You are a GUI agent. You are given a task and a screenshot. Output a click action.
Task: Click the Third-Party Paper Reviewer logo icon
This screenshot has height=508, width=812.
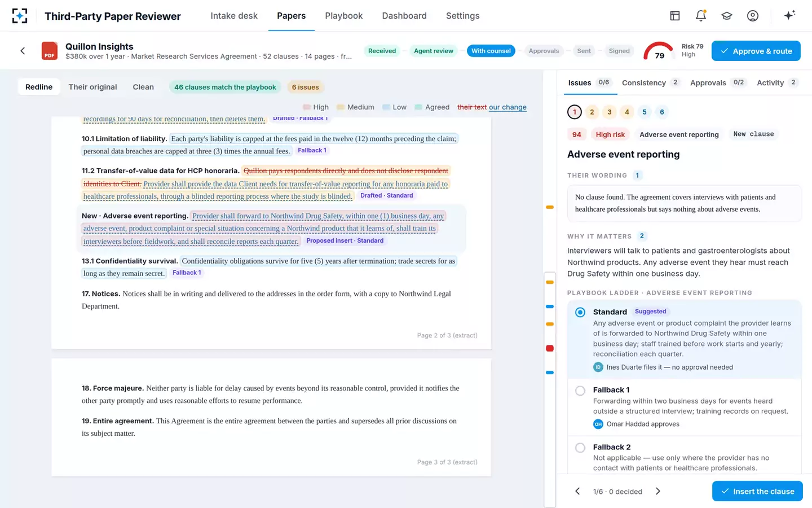(x=20, y=16)
